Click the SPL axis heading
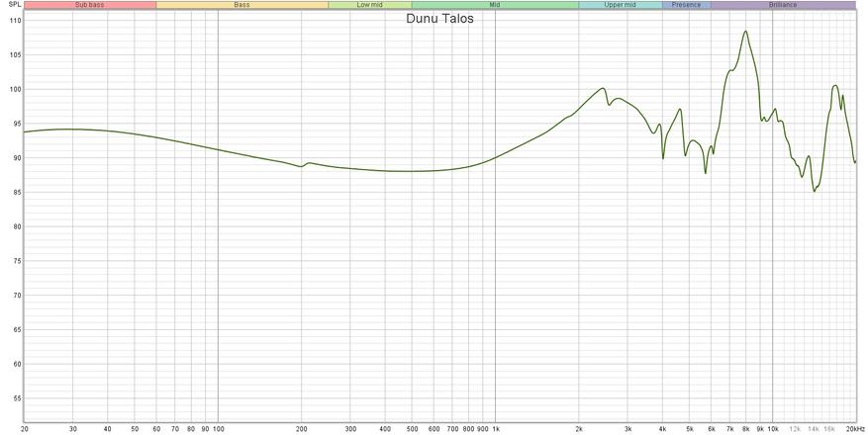Viewport: 868px width, 435px height. pos(15,5)
